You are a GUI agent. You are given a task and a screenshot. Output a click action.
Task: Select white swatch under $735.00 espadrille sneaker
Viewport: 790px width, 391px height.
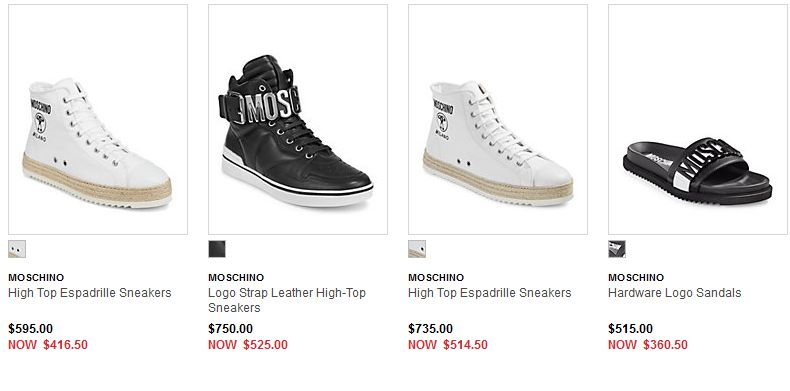point(417,249)
